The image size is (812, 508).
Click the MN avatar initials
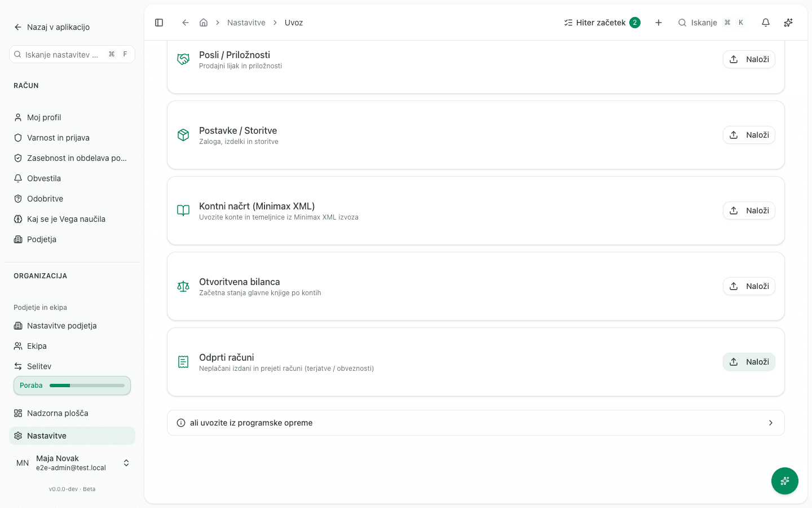pyautogui.click(x=23, y=463)
